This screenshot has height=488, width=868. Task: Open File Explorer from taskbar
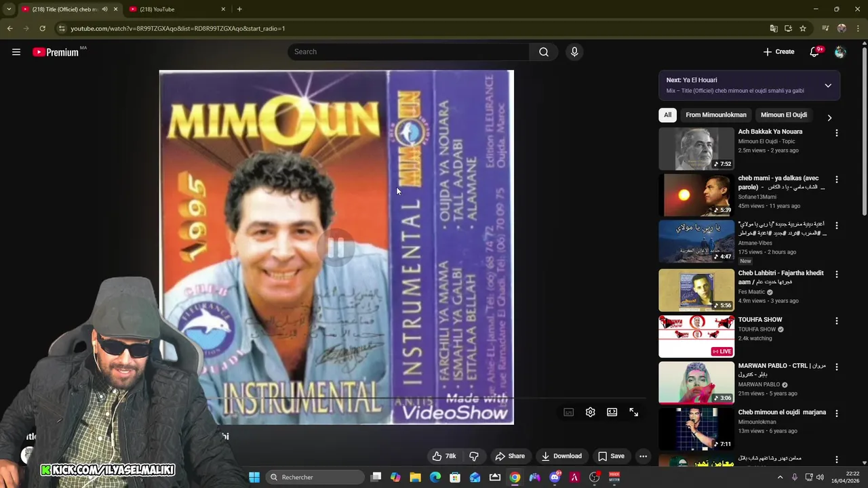(x=415, y=477)
